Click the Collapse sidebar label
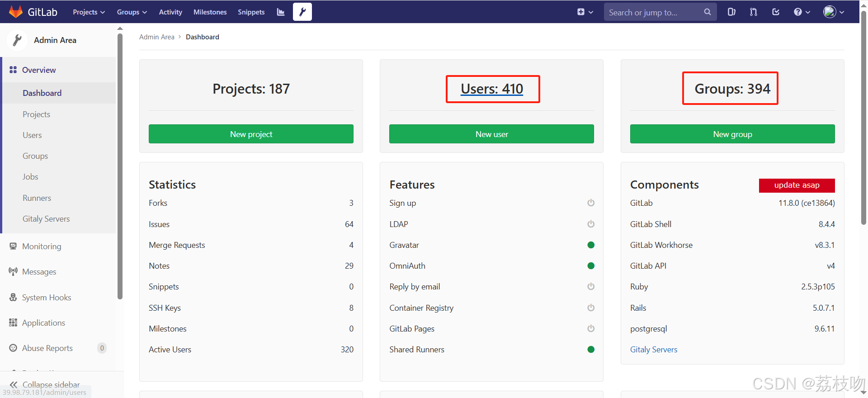The width and height of the screenshot is (868, 398). click(x=51, y=385)
